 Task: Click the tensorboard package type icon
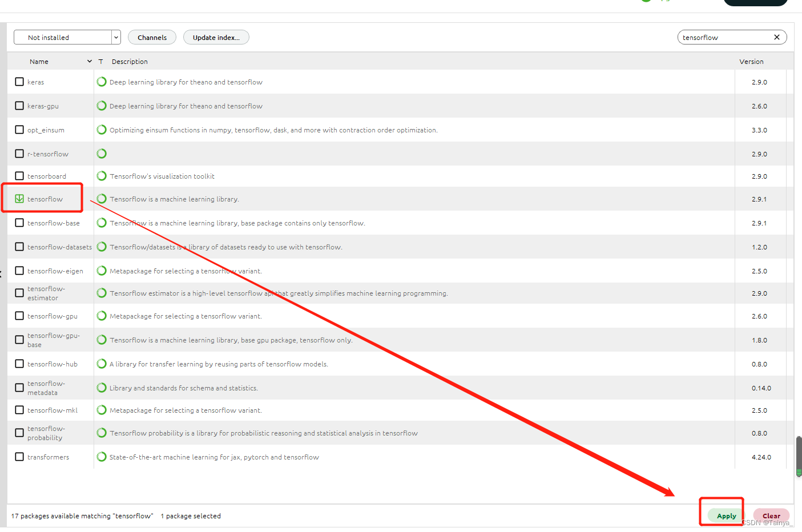pyautogui.click(x=102, y=176)
